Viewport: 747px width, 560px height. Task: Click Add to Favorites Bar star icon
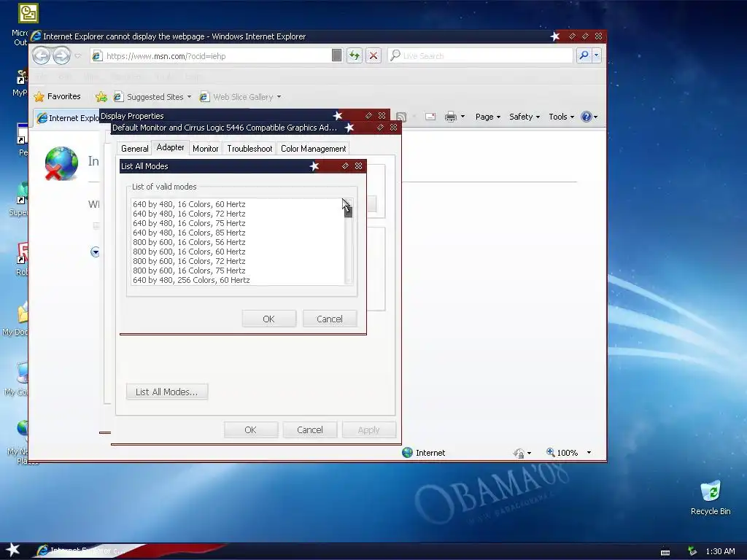tap(101, 97)
